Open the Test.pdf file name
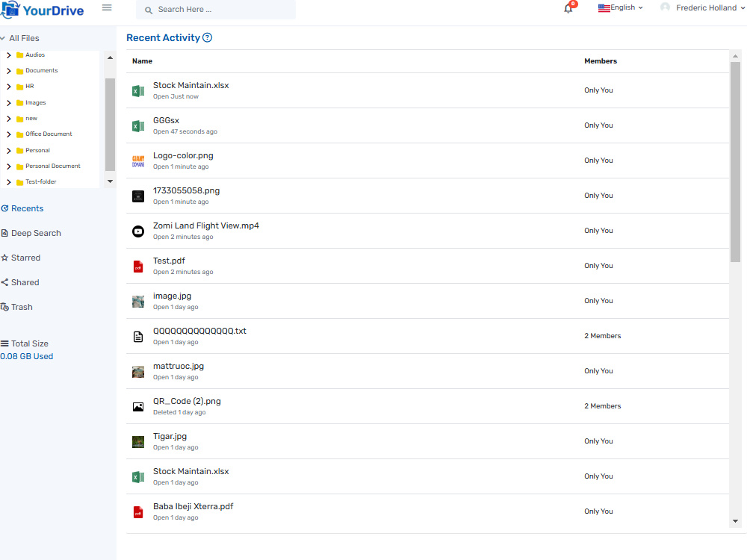 click(x=169, y=261)
